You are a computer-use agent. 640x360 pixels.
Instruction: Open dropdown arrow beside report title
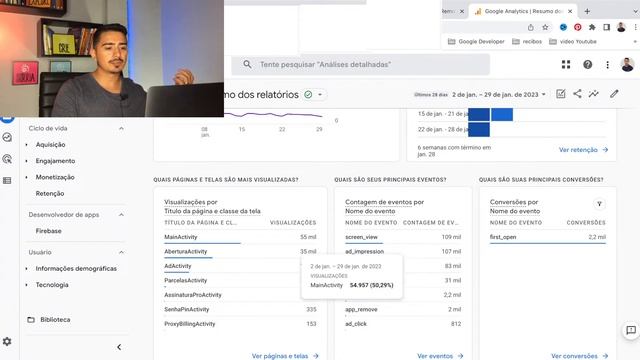tap(320, 95)
